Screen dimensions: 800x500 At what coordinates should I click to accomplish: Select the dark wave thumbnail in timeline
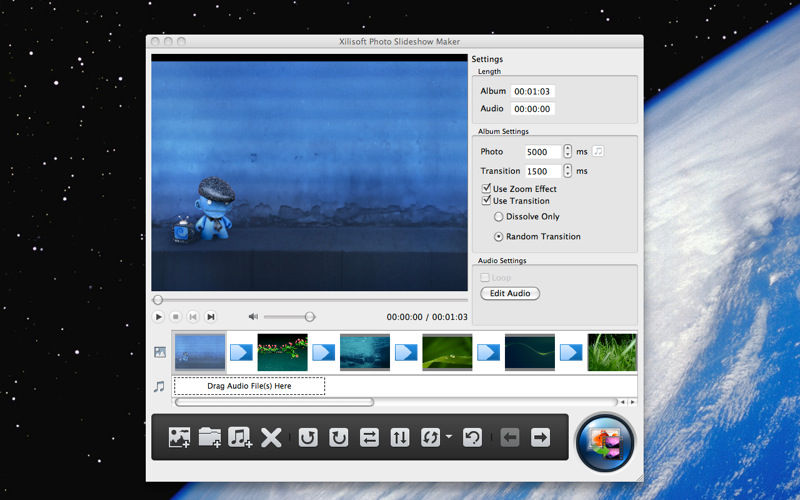[x=530, y=352]
